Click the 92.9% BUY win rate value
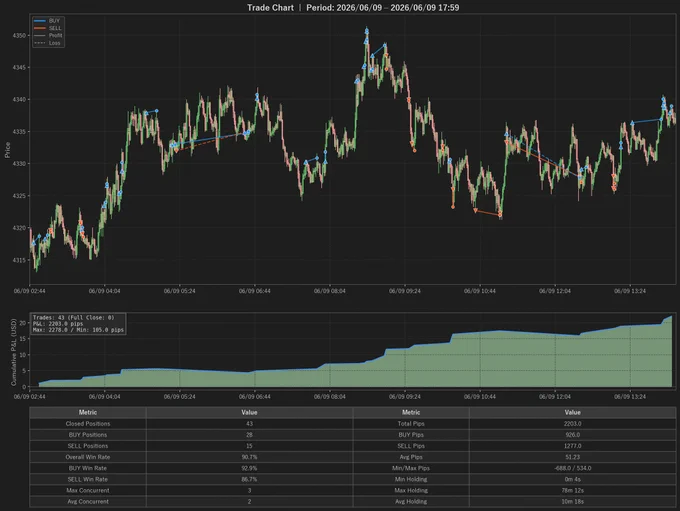The image size is (680, 511). 249,468
